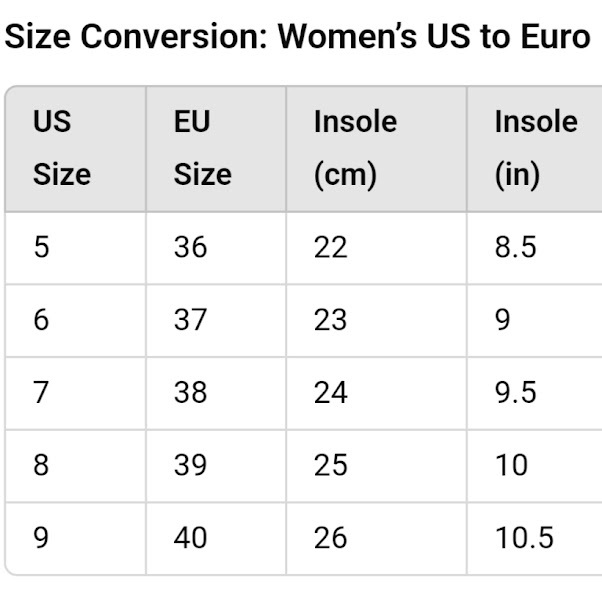Select the 8.5 inch insole cell
The height and width of the screenshot is (602, 602).
click(515, 247)
